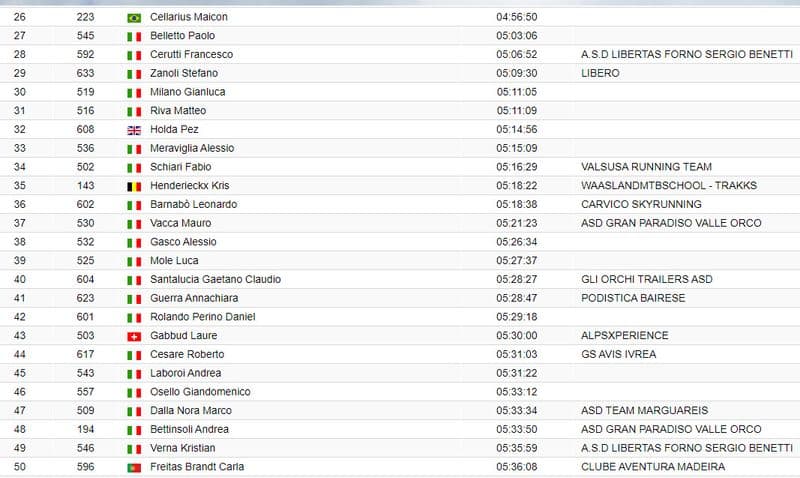The image size is (800, 478).
Task: Click the Italian flag next to Belletto Paolo
Action: [133, 36]
